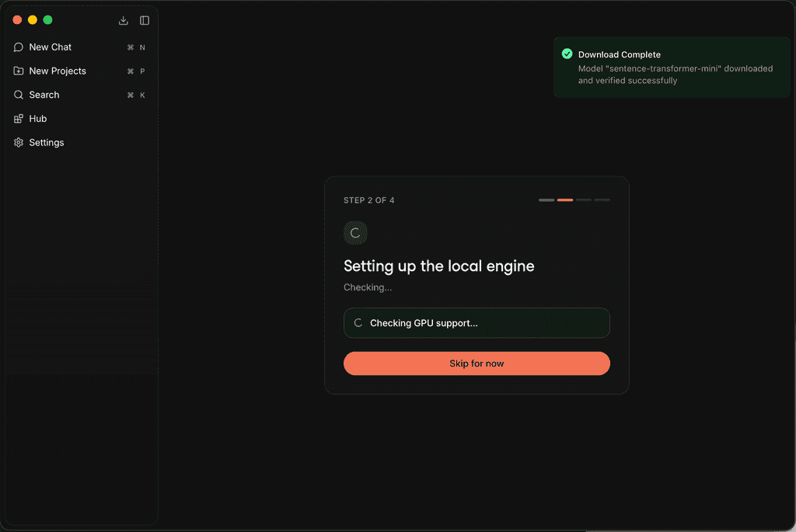Screen dimensions: 796x532
Task: Click the Setting up the local engine heading
Action: pyautogui.click(x=438, y=266)
